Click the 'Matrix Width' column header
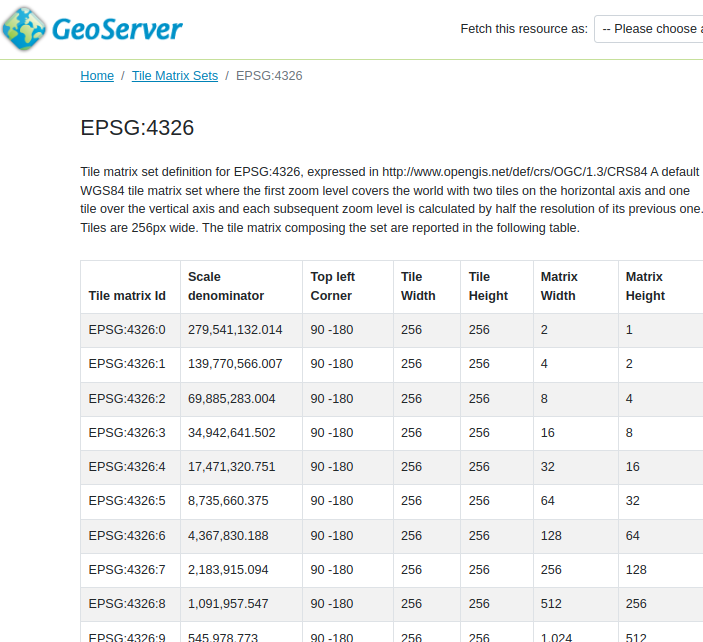 point(558,286)
